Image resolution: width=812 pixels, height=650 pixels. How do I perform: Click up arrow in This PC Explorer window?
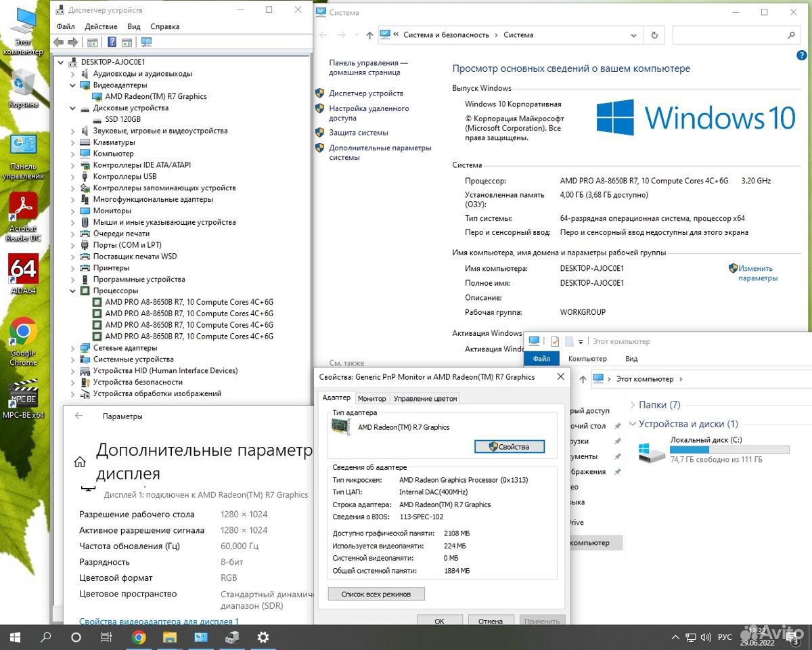583,379
